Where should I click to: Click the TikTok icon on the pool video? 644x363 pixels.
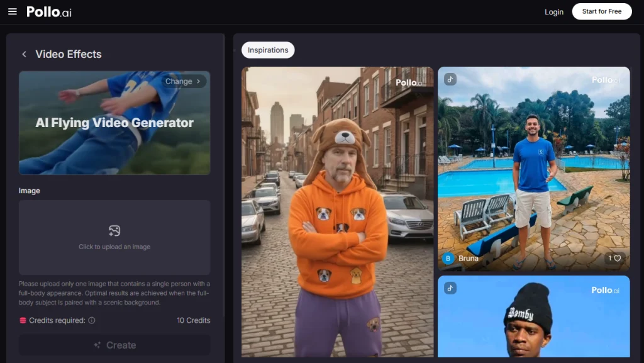tap(450, 79)
